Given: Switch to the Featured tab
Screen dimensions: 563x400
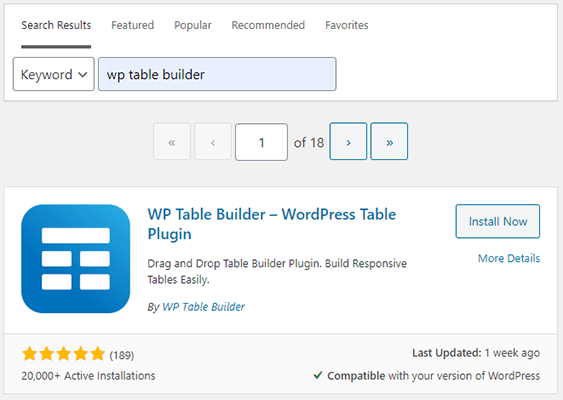Looking at the screenshot, I should (132, 25).
